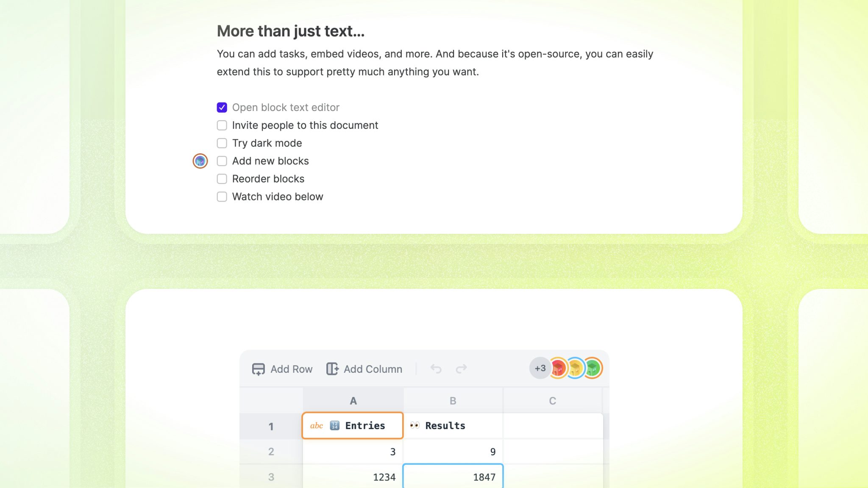868x488 pixels.
Task: Click the row 3 Results input field
Action: pyautogui.click(x=453, y=477)
